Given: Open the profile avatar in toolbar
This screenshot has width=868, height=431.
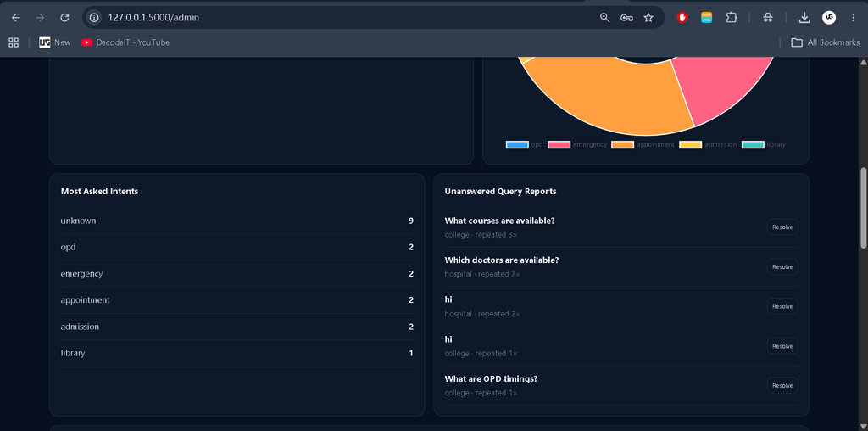Looking at the screenshot, I should point(829,18).
